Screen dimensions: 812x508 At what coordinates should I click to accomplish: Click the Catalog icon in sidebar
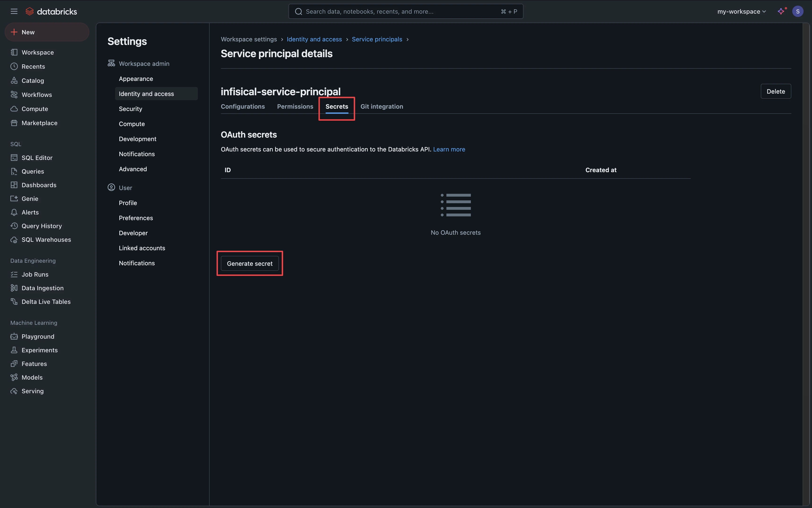(14, 80)
